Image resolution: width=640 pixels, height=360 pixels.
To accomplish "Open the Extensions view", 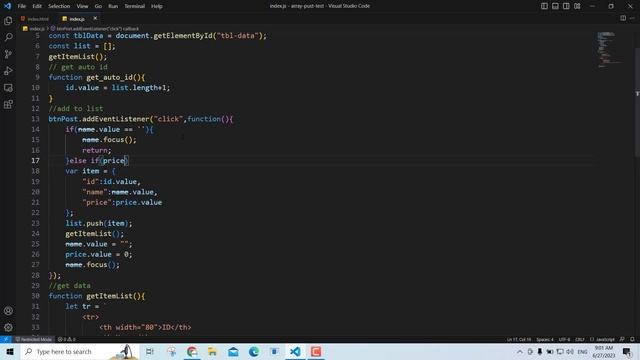I will click(8, 104).
